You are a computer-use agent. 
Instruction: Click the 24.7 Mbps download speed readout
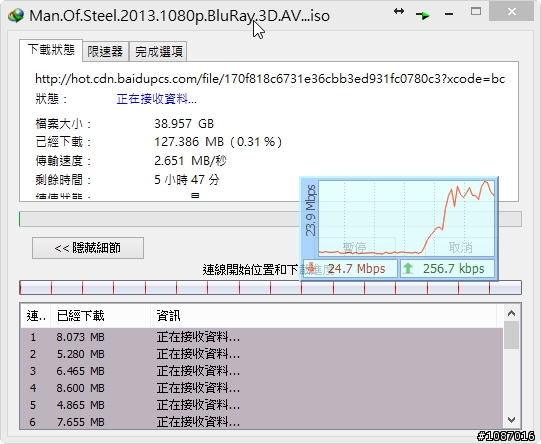point(356,268)
